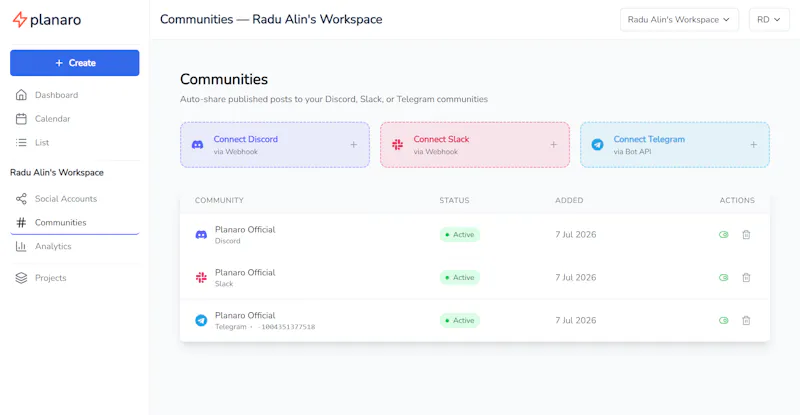800x415 pixels.
Task: Open the RD user menu dropdown
Action: point(769,19)
